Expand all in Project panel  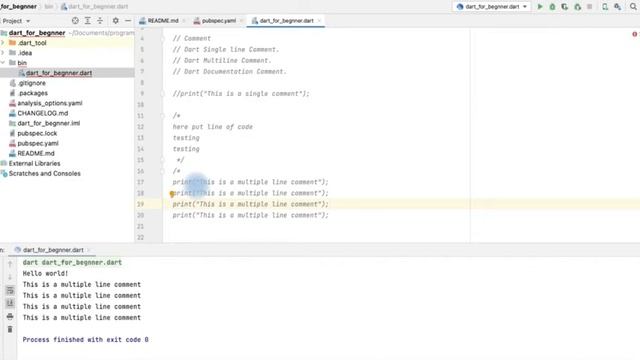point(87,20)
